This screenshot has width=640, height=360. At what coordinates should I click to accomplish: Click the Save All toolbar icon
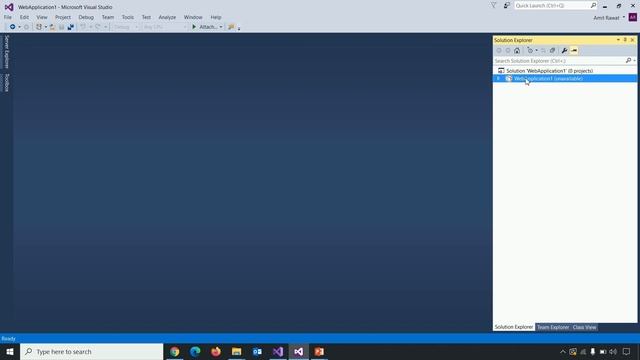pos(71,27)
